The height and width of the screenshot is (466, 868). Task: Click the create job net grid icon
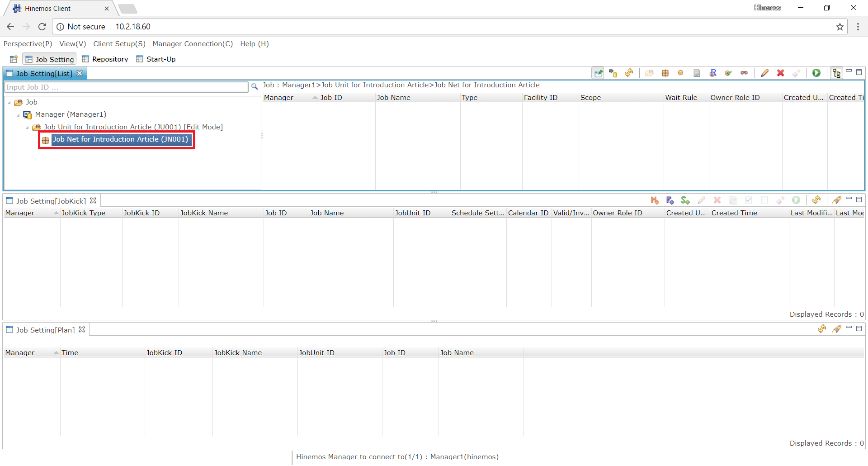pyautogui.click(x=665, y=73)
